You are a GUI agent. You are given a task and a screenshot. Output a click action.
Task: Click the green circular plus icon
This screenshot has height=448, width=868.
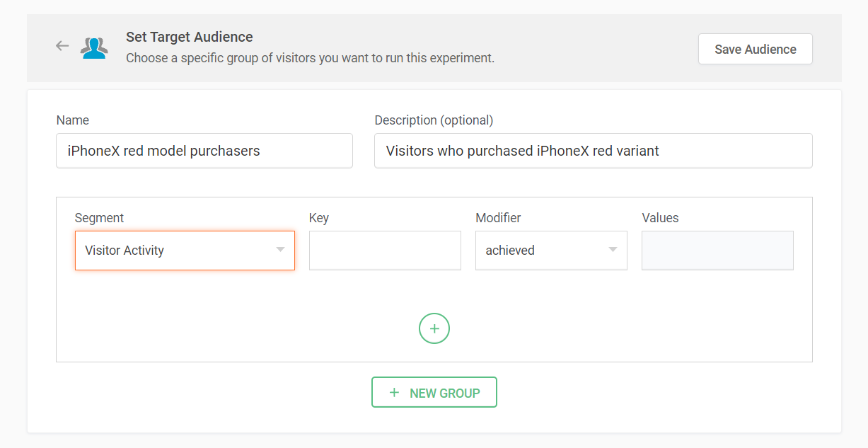tap(434, 328)
